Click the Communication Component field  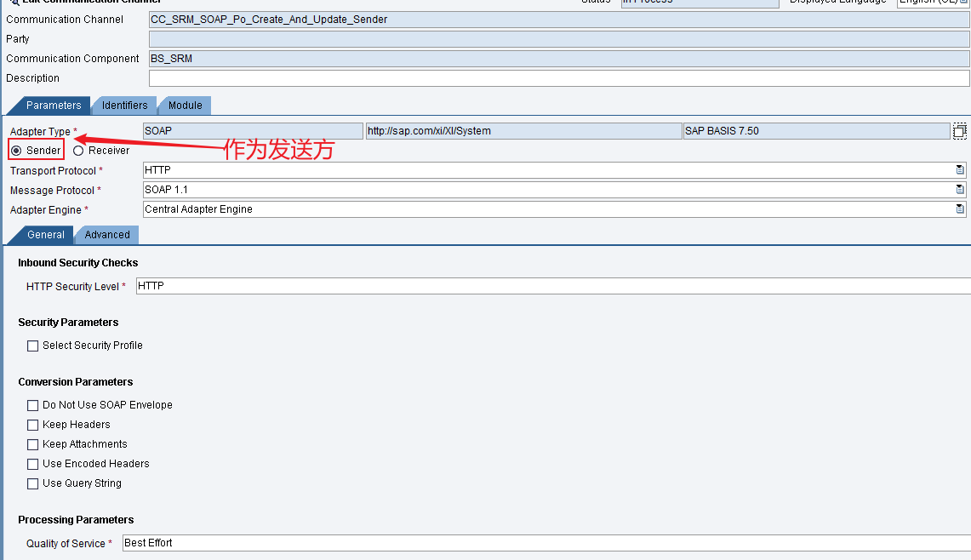[559, 59]
